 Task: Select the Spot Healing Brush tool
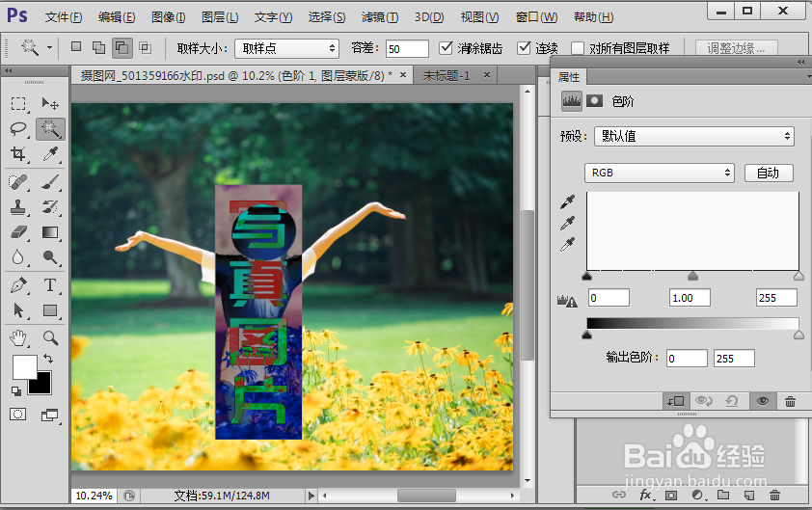[18, 182]
